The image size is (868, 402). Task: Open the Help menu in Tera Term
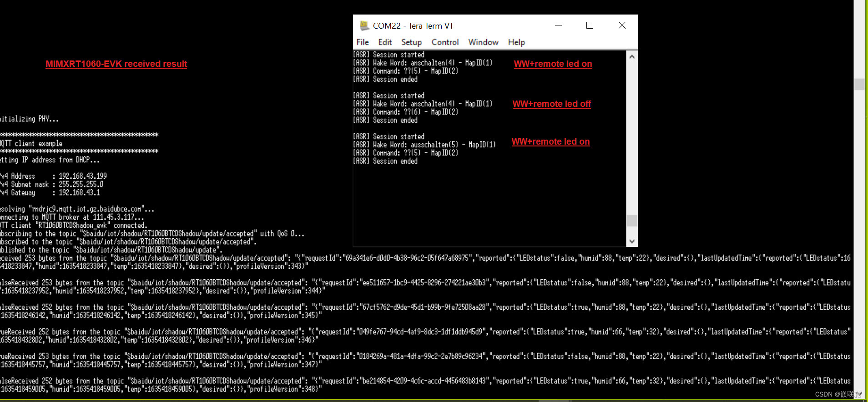(x=516, y=42)
